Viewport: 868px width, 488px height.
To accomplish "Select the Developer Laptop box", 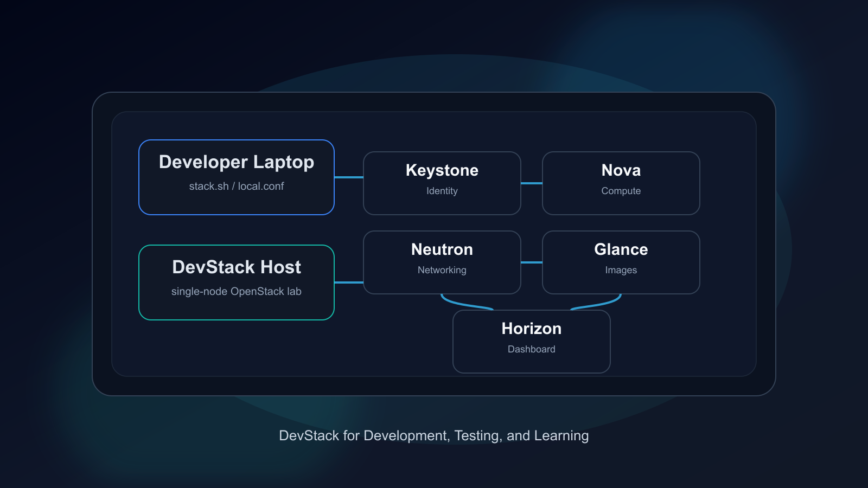I will (237, 177).
